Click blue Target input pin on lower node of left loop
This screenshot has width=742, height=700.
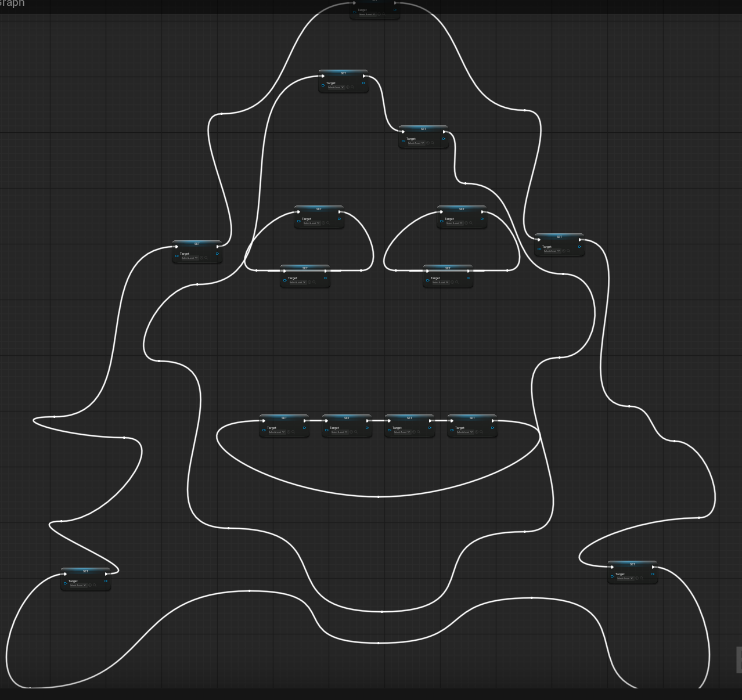285,280
